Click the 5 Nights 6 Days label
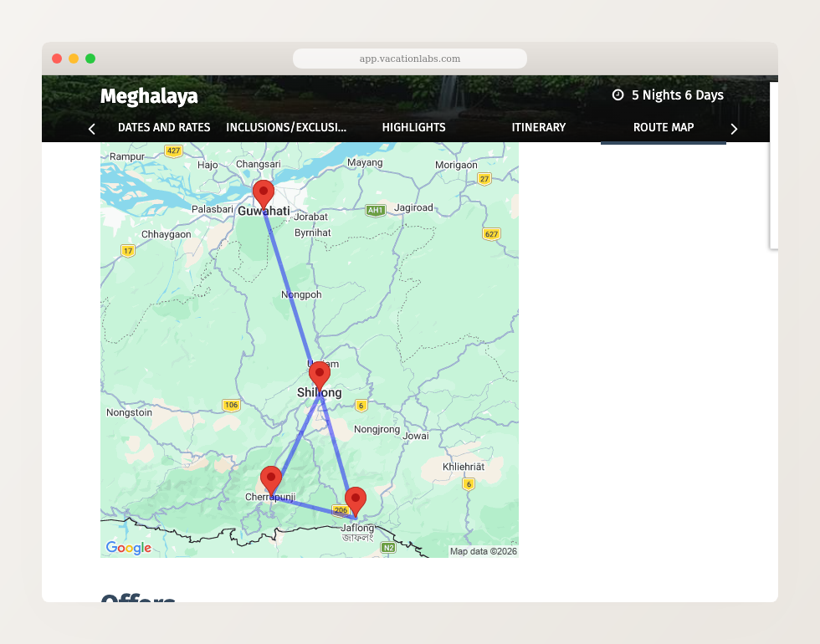 [677, 95]
